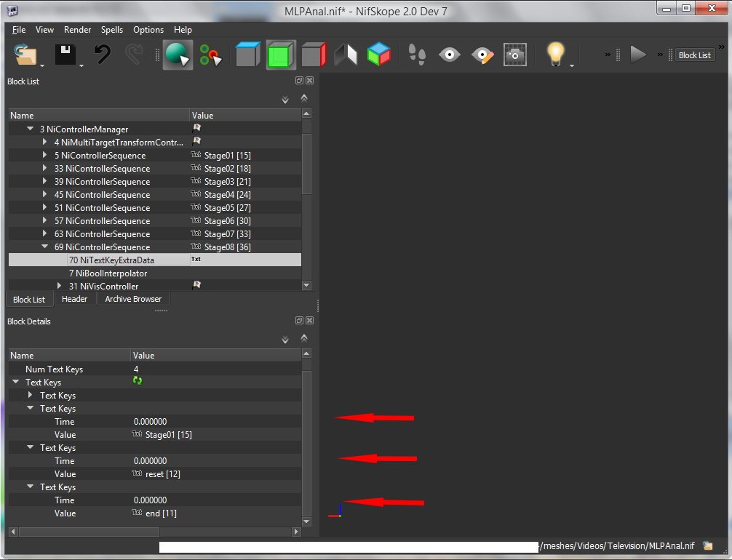
Task: Toggle the green front cube view
Action: 279,55
